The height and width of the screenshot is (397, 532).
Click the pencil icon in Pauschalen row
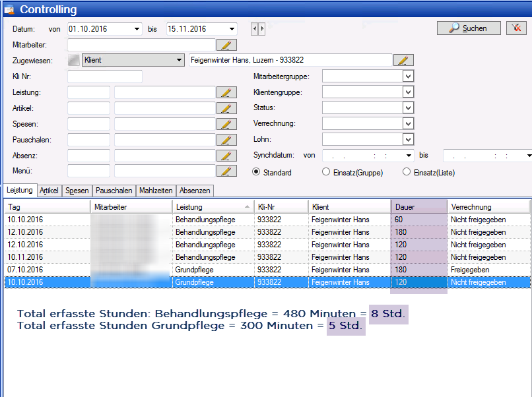[226, 140]
